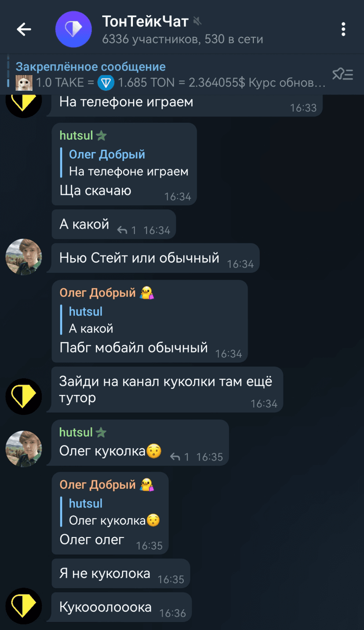Tap the 'Кукооолооока' message bubble
Screen dimensions: 364x630
click(x=122, y=607)
